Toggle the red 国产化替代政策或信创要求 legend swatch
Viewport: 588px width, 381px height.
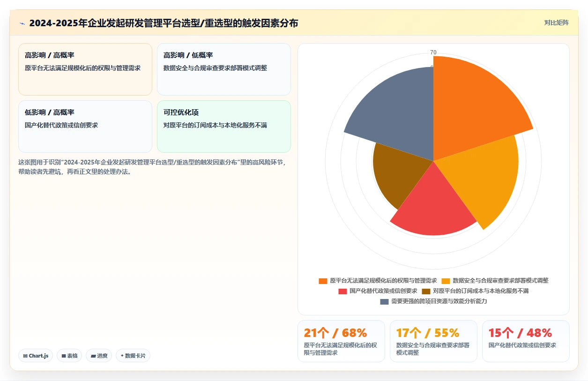tap(342, 291)
